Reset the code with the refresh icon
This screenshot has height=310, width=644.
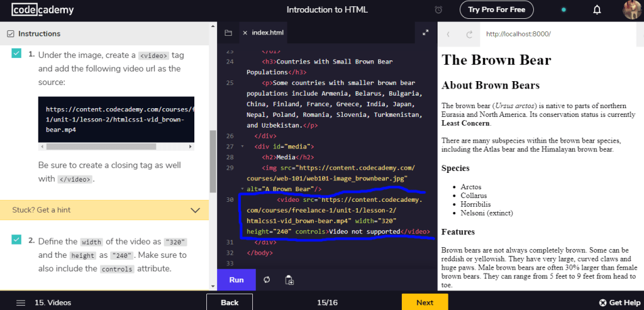(267, 280)
